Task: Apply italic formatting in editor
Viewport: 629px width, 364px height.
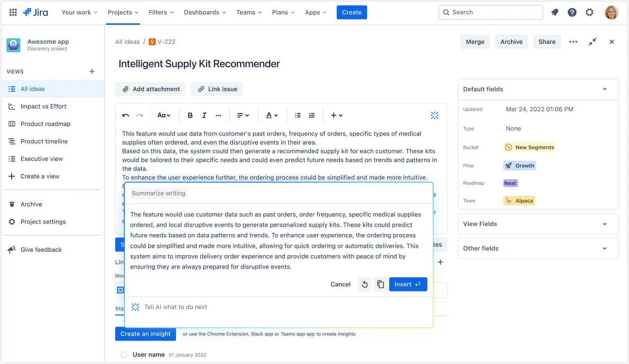Action: tap(204, 115)
